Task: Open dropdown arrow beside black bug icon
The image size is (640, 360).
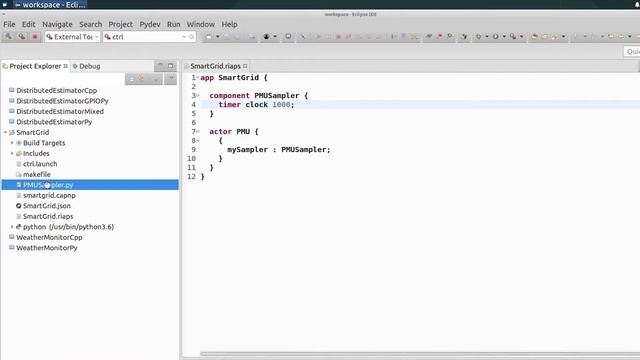Action: click(275, 37)
